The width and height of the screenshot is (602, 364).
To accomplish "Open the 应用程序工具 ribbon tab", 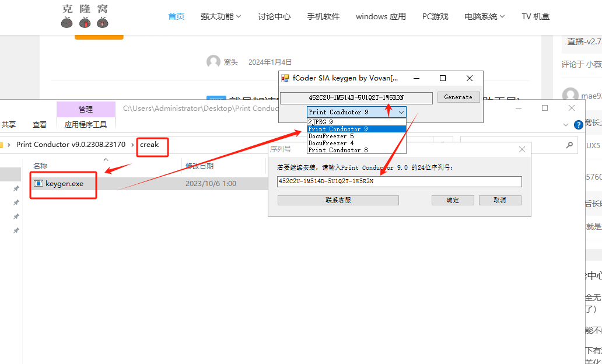I will click(86, 124).
